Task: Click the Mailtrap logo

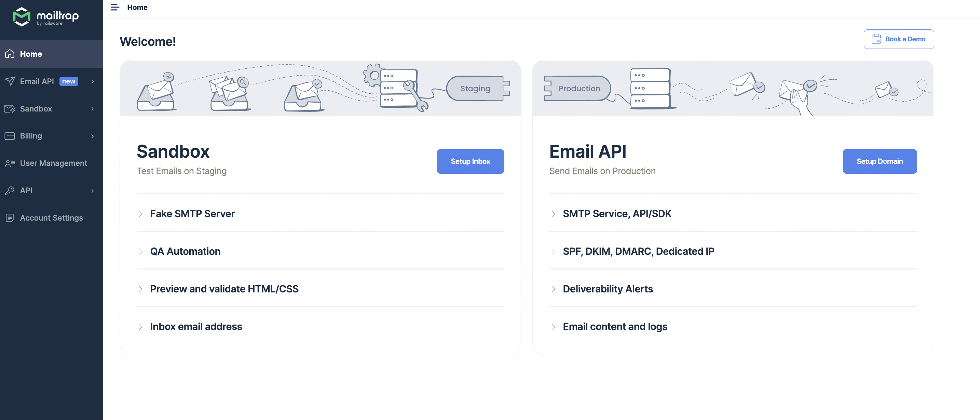Action: pos(46,17)
